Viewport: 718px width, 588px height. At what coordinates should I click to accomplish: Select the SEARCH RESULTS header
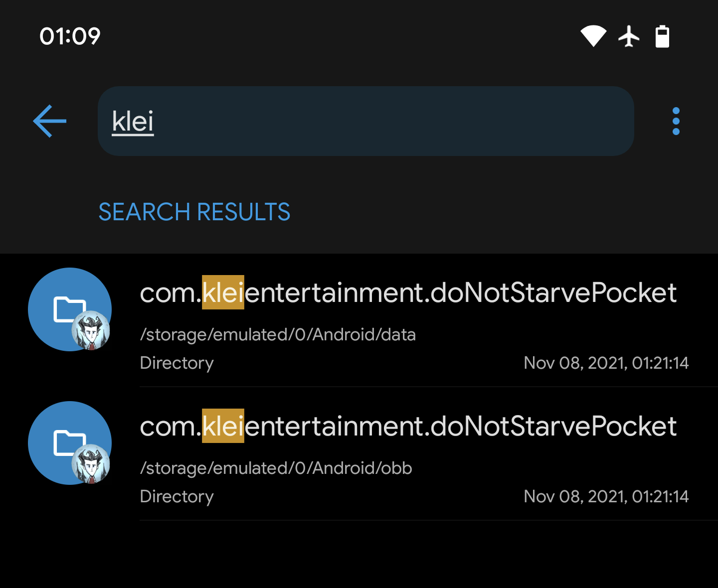pos(194,212)
